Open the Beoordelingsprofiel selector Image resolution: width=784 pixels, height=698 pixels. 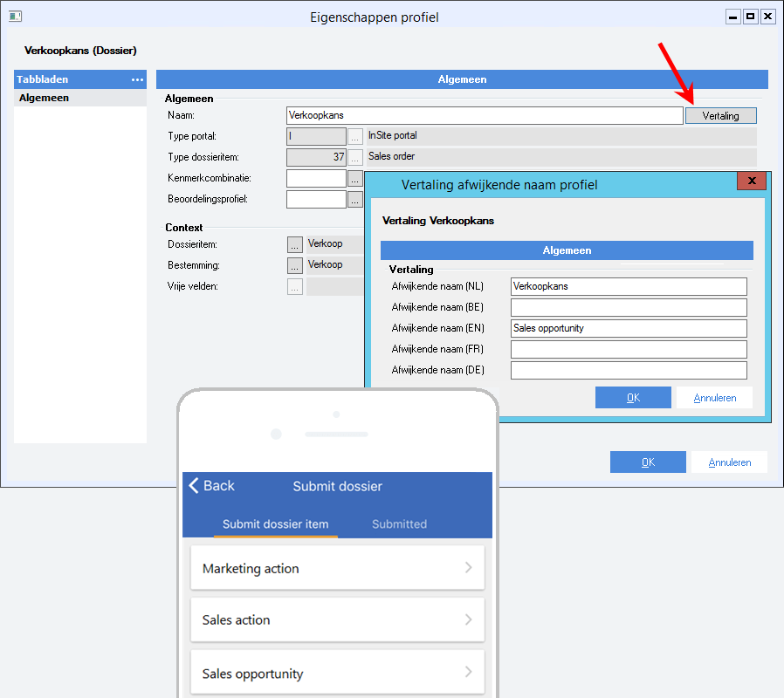pos(354,199)
